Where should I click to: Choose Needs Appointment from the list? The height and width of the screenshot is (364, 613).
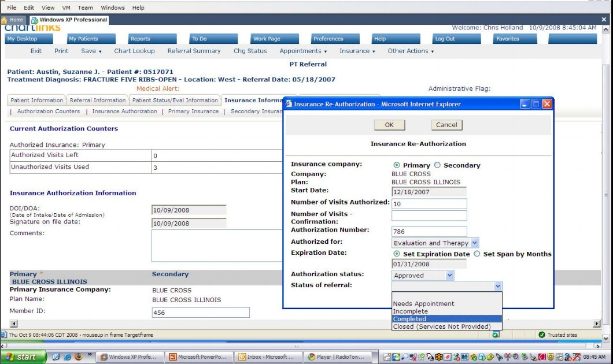[x=447, y=303]
